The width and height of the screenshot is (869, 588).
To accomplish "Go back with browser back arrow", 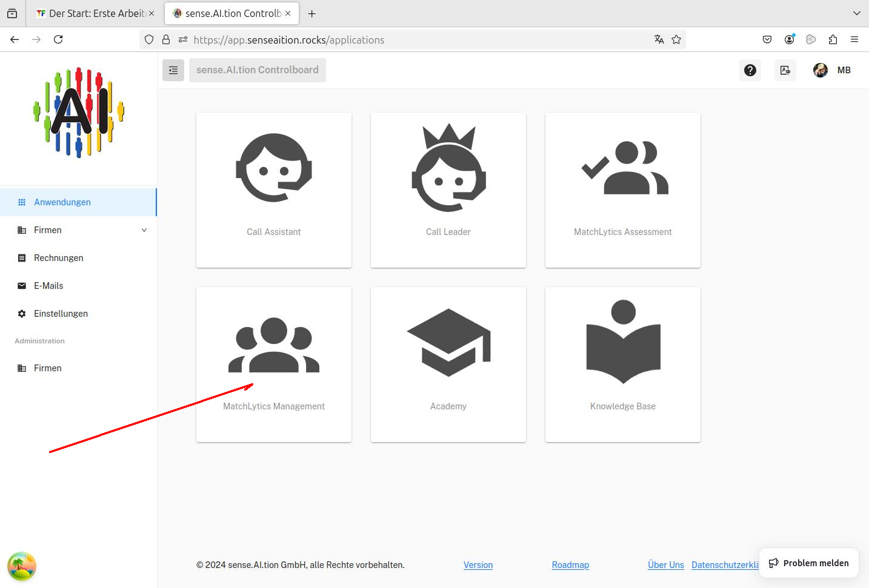I will click(15, 39).
